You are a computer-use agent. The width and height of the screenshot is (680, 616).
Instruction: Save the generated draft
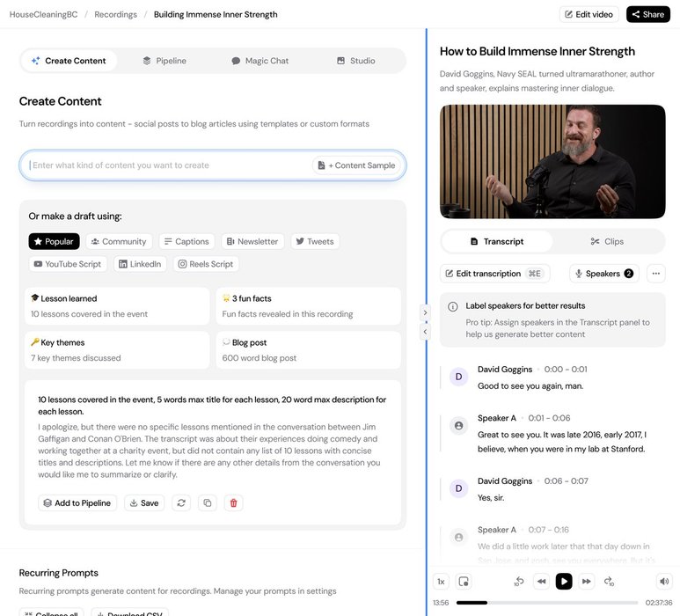144,503
